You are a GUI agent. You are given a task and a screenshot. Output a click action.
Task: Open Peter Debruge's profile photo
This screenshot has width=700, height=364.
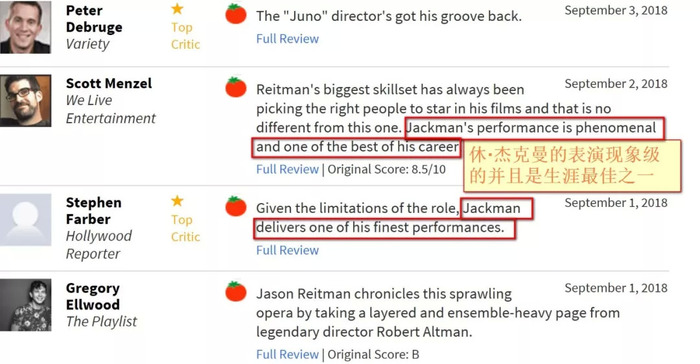coord(25,27)
